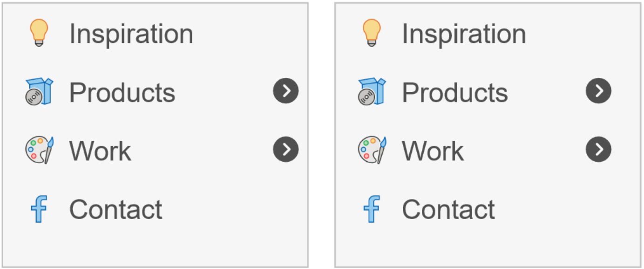
Task: Click the light bulb icon in left menu
Action: (x=39, y=33)
